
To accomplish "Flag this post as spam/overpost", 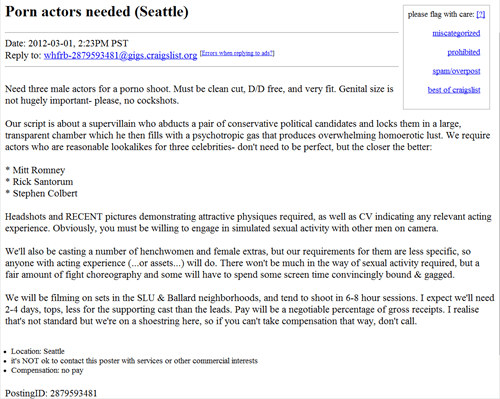I will 456,71.
